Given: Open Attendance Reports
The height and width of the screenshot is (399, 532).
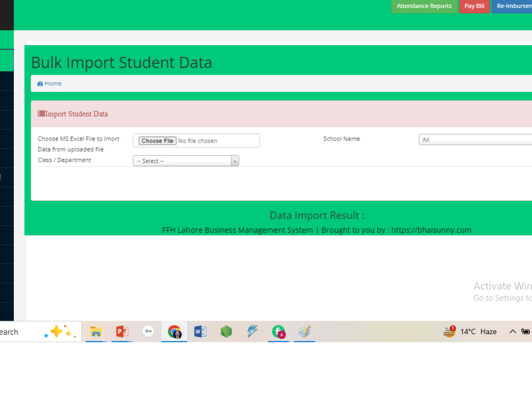Looking at the screenshot, I should click(x=424, y=6).
